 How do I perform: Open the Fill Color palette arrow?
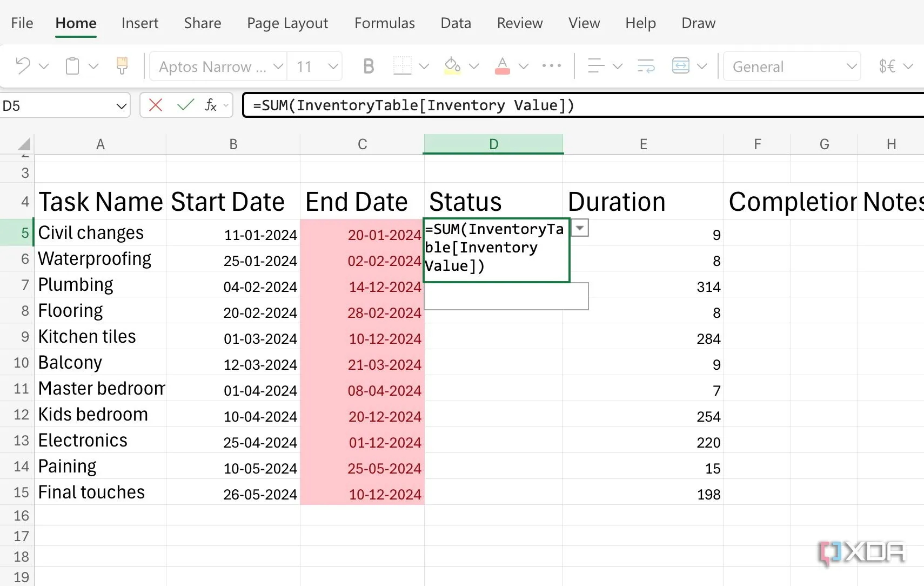click(x=474, y=66)
